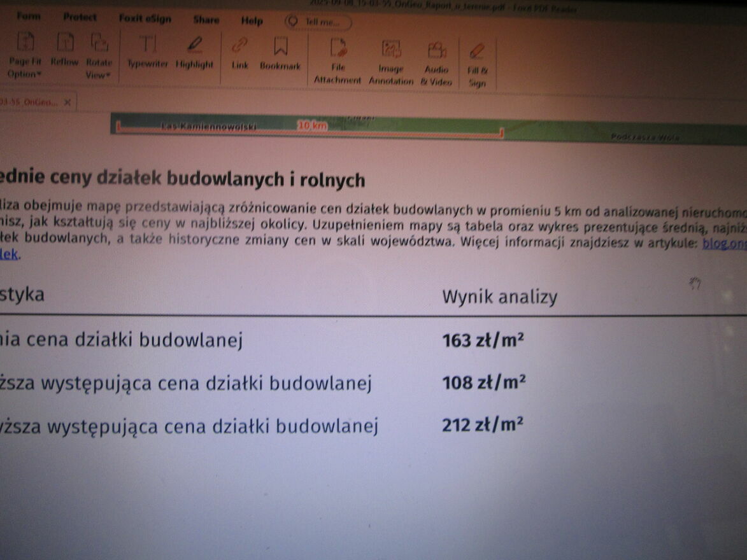Open the Rotate View dropdown

pyautogui.click(x=99, y=74)
